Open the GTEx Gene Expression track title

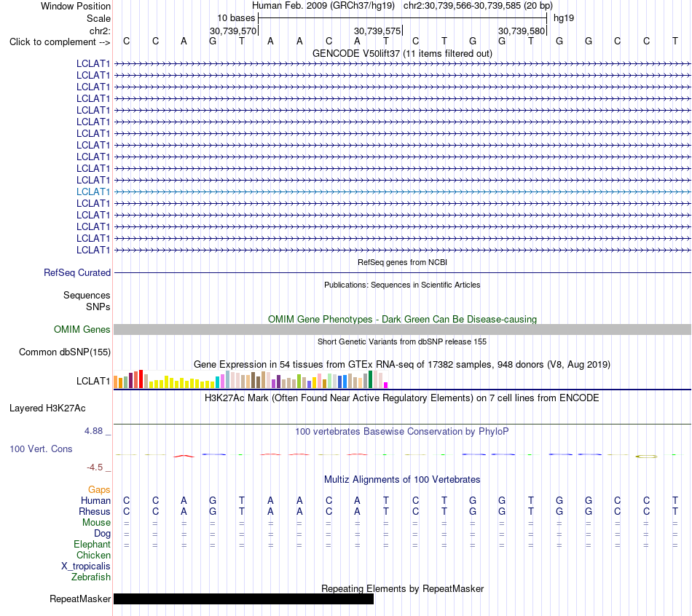[402, 365]
